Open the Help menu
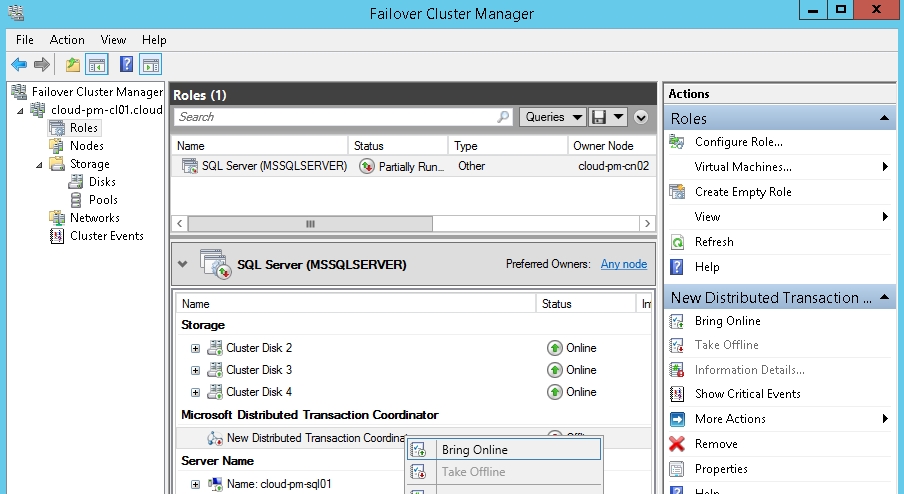This screenshot has width=904, height=494. 154,40
